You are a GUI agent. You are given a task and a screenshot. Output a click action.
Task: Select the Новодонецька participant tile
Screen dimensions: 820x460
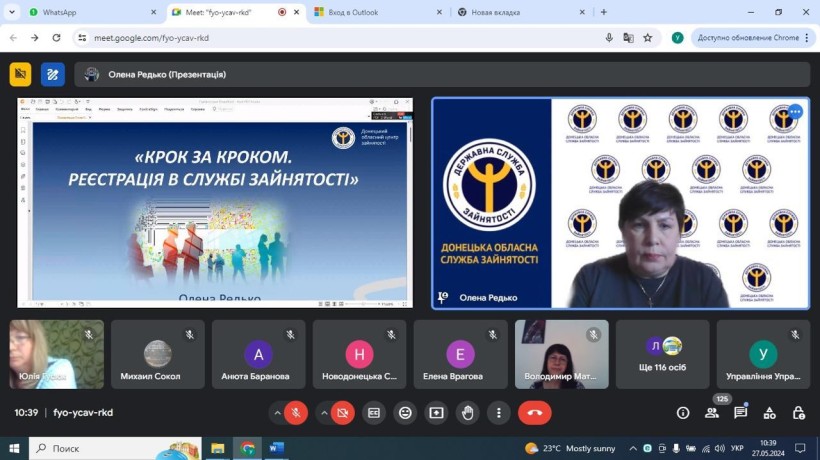point(359,354)
